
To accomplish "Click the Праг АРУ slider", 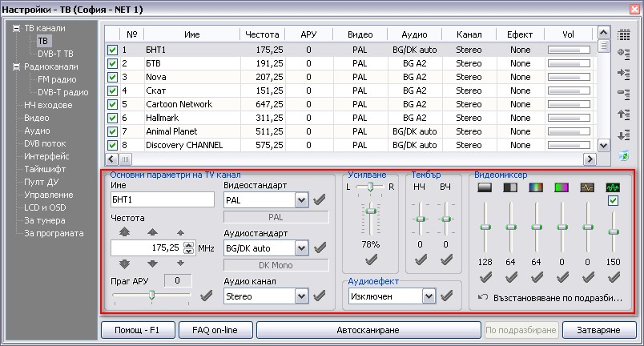I will point(151,296).
